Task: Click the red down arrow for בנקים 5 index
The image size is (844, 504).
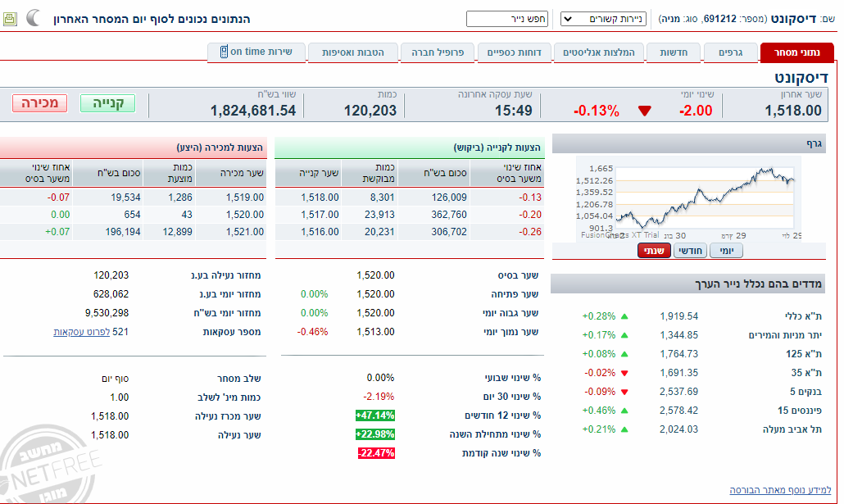Action: [624, 392]
